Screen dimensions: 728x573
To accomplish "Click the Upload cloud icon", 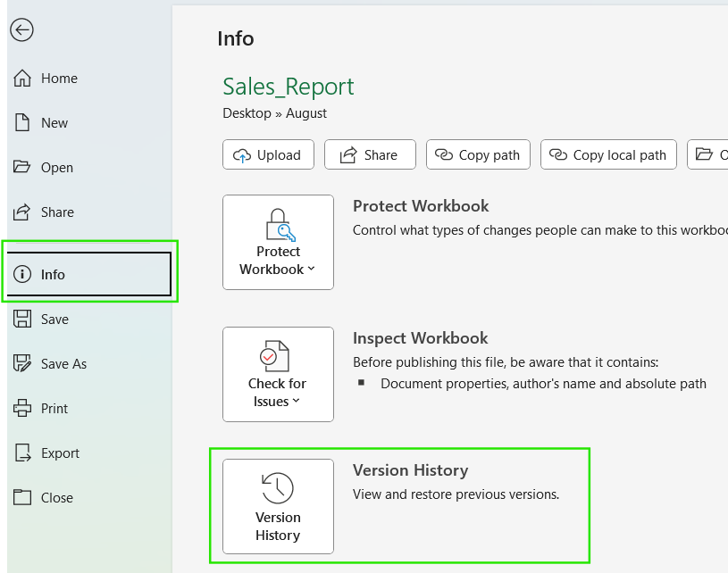I will [x=242, y=154].
